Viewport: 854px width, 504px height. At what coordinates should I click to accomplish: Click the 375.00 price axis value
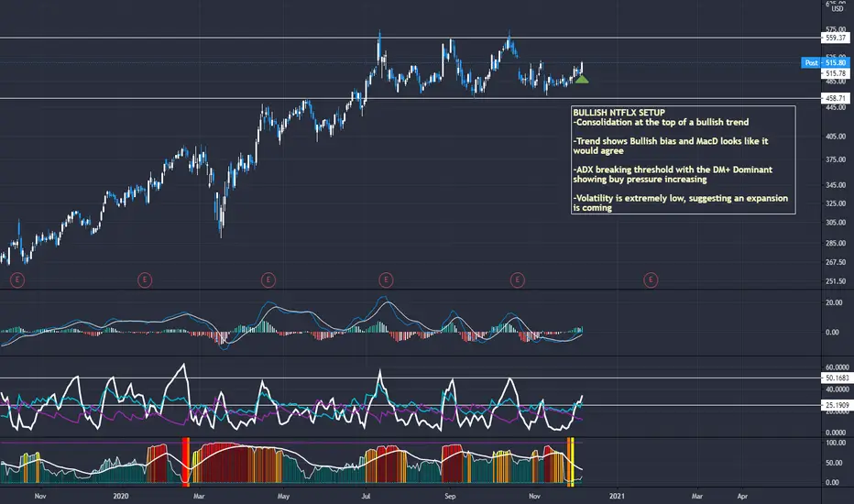pyautogui.click(x=836, y=159)
